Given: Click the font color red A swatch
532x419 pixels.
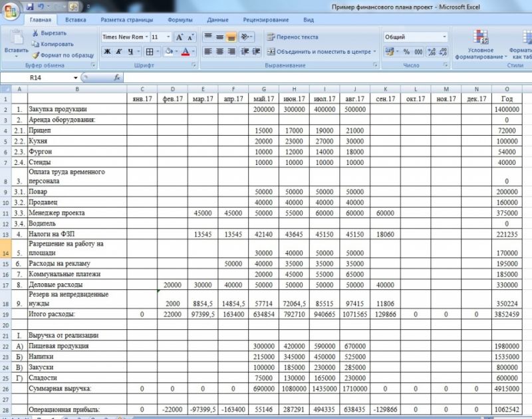Looking at the screenshot, I should [x=186, y=52].
